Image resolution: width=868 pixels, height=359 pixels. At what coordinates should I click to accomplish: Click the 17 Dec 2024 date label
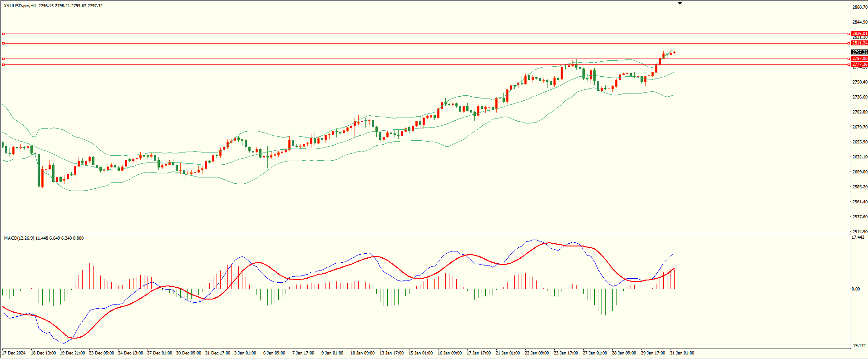(x=14, y=353)
